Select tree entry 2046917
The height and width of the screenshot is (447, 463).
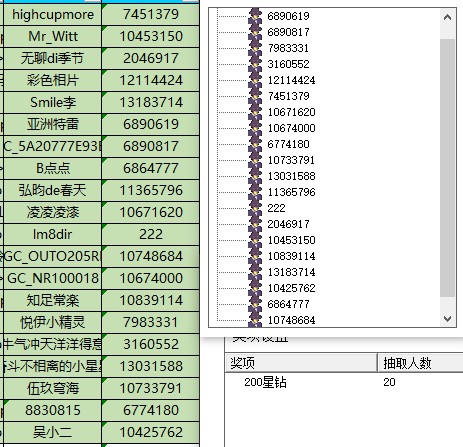point(288,224)
